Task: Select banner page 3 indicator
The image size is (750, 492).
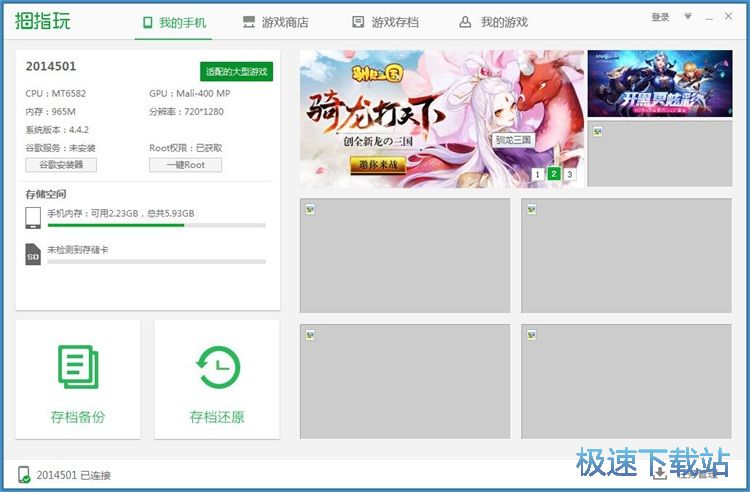Action: (570, 174)
